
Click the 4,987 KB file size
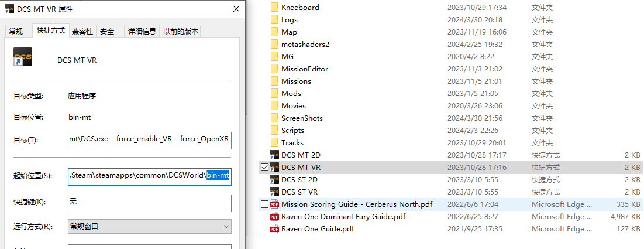pos(624,217)
